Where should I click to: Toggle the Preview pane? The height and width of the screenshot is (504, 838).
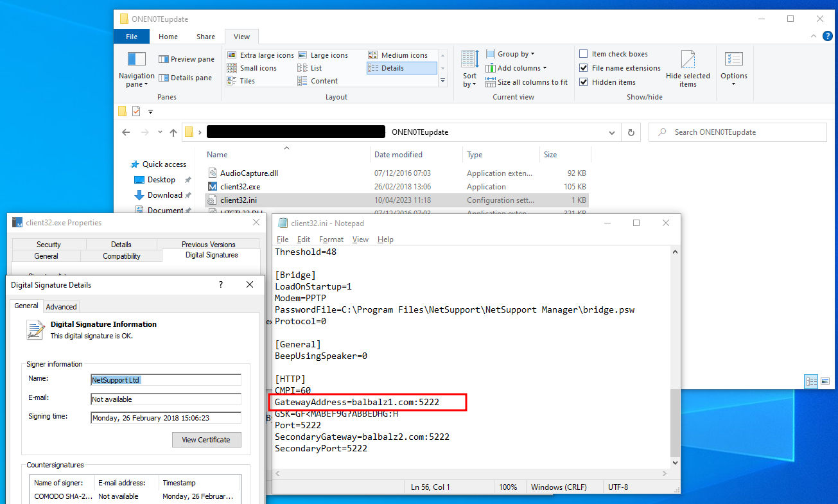(x=186, y=59)
